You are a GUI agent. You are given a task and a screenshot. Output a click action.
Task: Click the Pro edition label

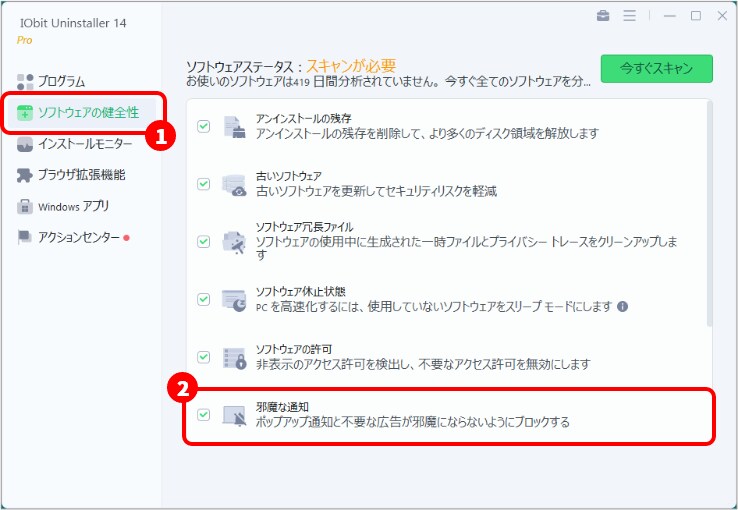pyautogui.click(x=24, y=40)
